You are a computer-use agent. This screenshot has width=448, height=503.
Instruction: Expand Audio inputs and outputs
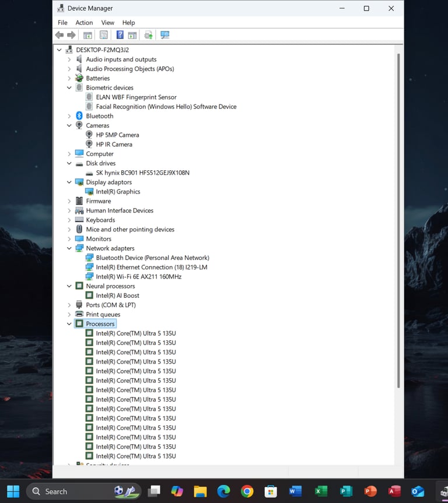(x=69, y=59)
